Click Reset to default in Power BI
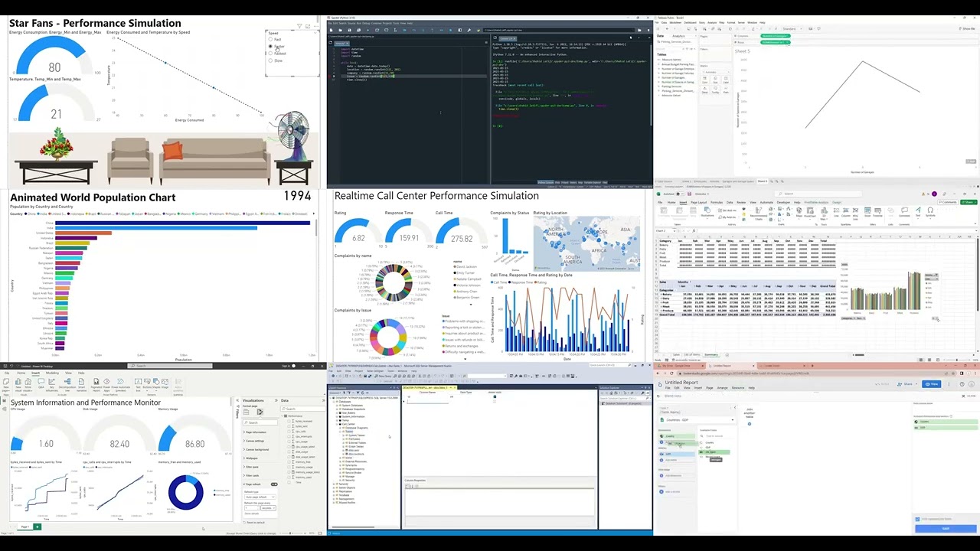This screenshot has height=551, width=980. [255, 523]
